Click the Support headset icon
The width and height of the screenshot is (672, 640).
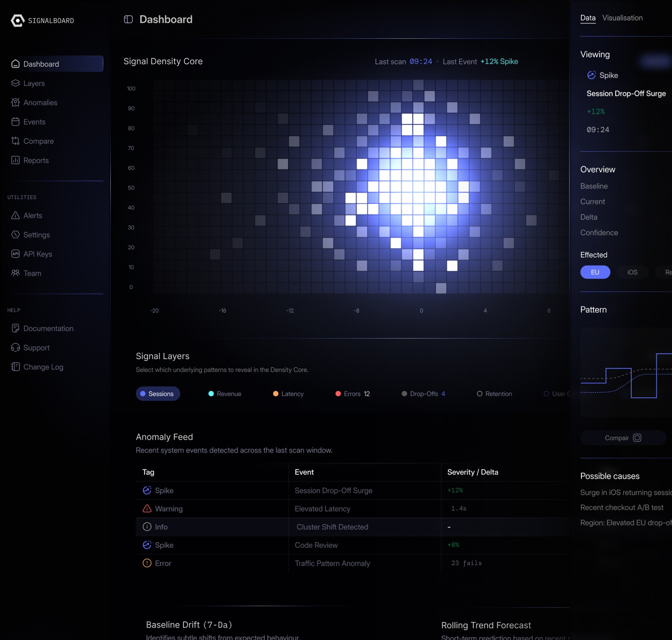click(15, 348)
